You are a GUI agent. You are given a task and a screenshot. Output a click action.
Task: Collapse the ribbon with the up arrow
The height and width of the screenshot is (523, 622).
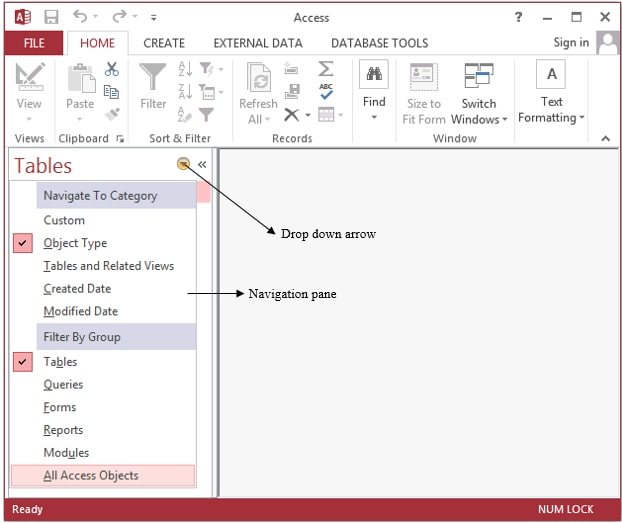[x=605, y=138]
